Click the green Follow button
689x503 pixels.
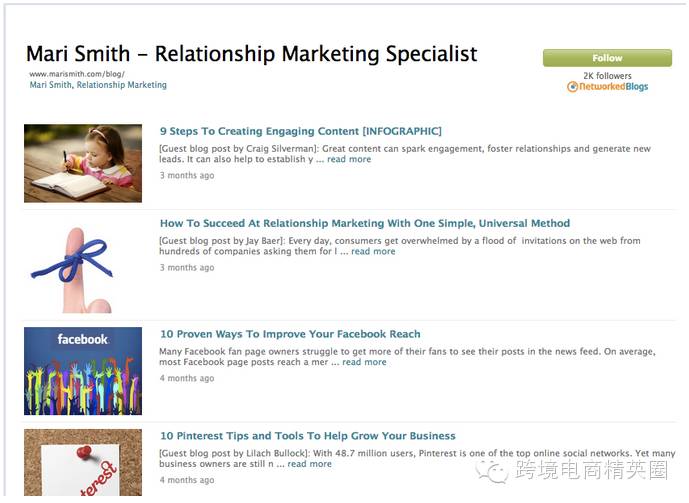607,58
